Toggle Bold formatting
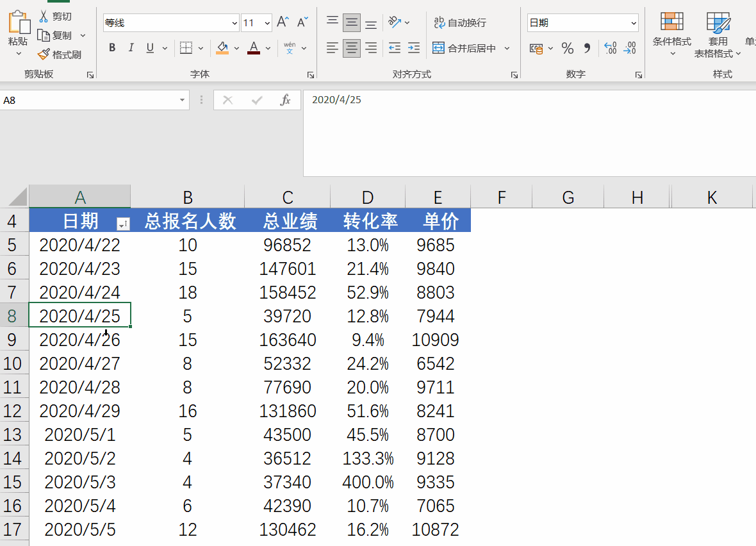Image resolution: width=756 pixels, height=546 pixels. pyautogui.click(x=112, y=48)
